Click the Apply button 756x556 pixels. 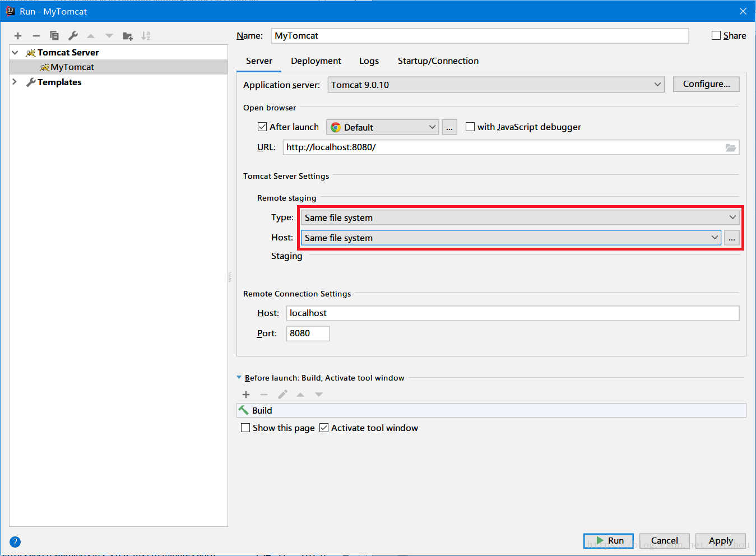721,541
